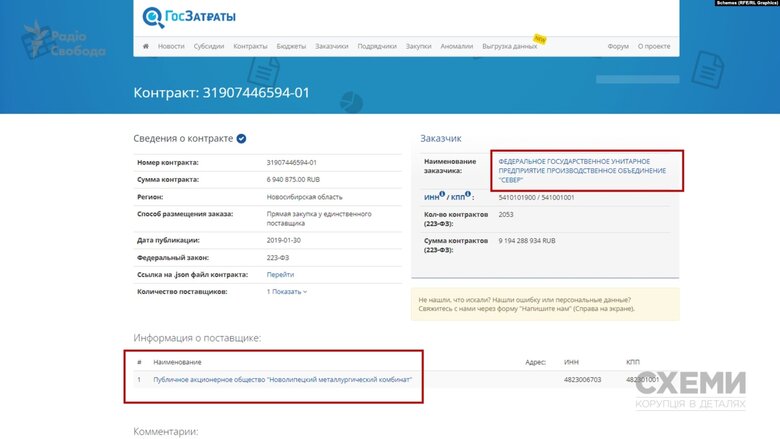Select contract number value 31907446594-01
The image size is (780, 439).
(x=292, y=163)
